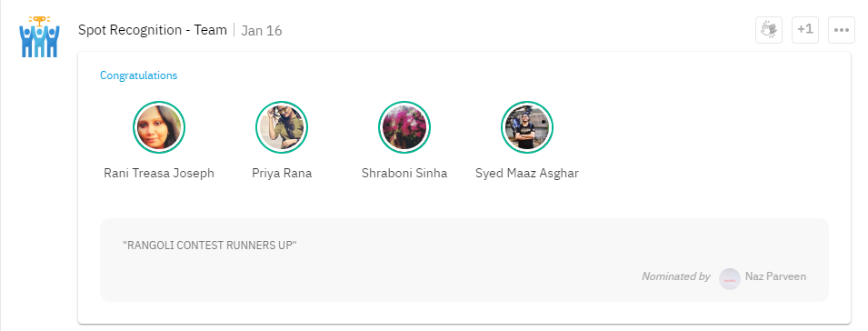Open Syed Maaz Asghar's avatar picture
Screen dimensions: 868x331
pos(527,127)
